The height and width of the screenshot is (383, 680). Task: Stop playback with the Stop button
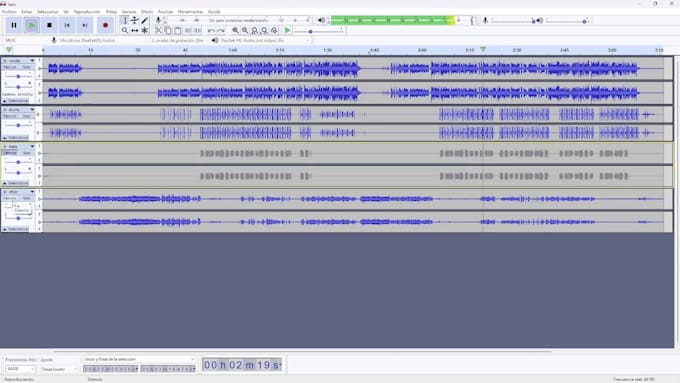[49, 25]
